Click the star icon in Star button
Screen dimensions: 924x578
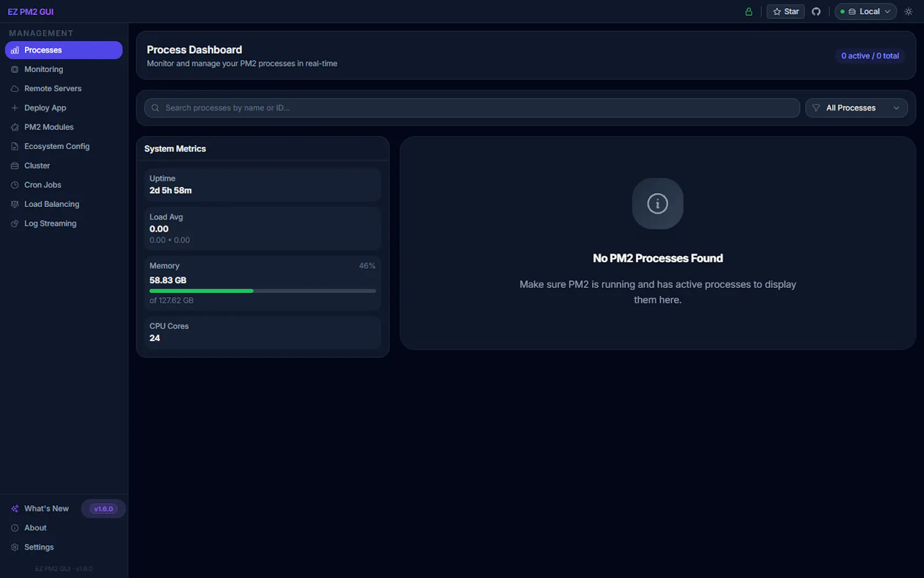coord(777,12)
